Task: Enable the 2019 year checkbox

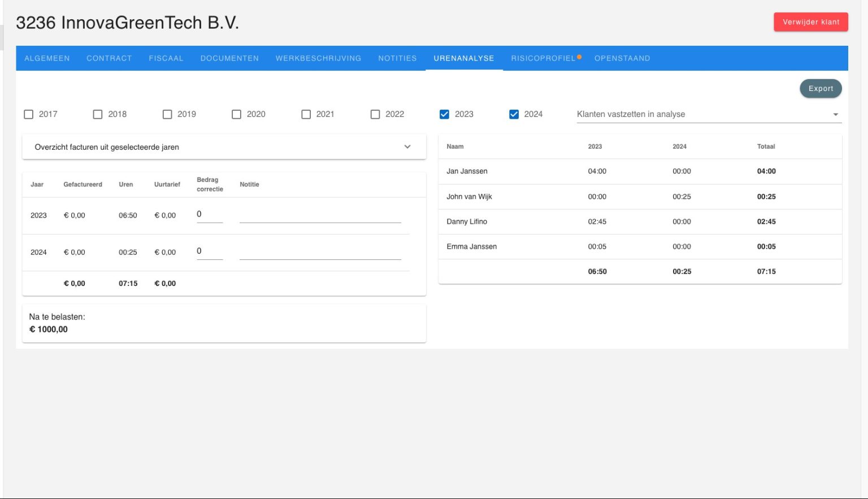Action: pos(167,114)
